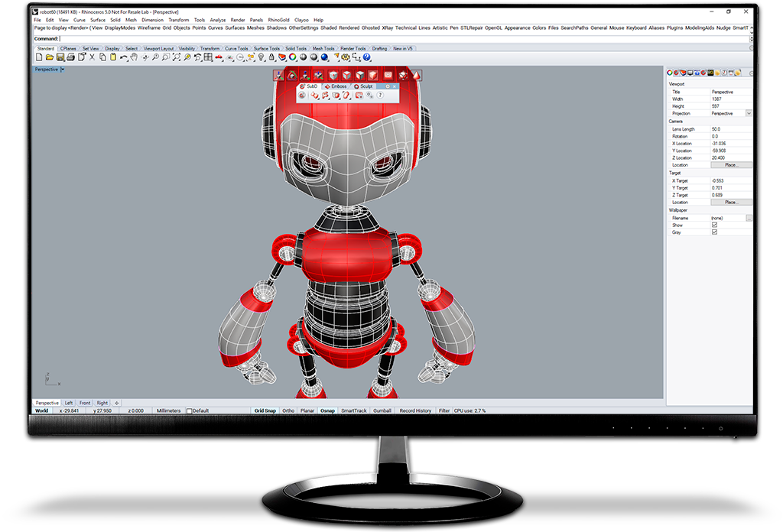Open the Projection dropdown

pyautogui.click(x=749, y=113)
